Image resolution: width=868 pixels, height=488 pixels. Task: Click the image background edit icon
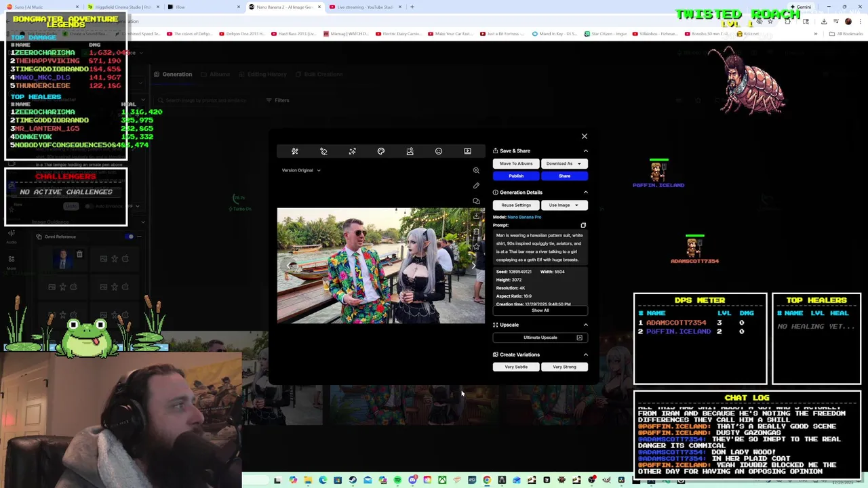[410, 151]
